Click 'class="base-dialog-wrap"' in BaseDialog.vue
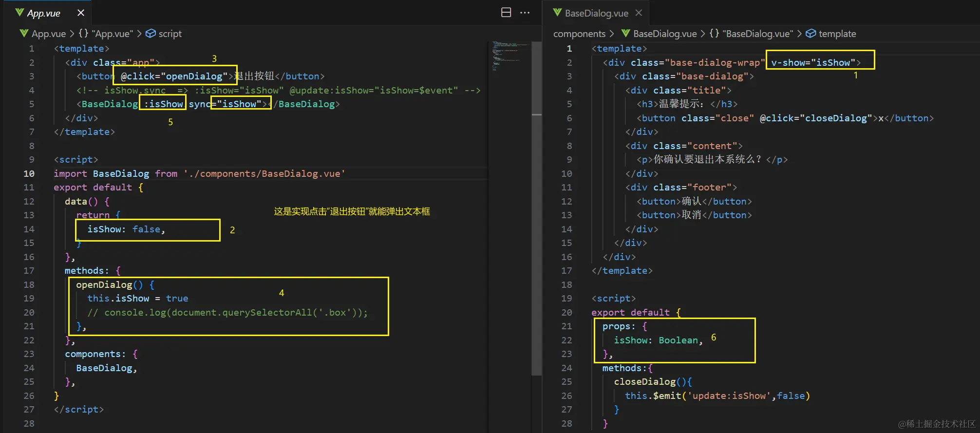The height and width of the screenshot is (433, 980). pyautogui.click(x=698, y=63)
